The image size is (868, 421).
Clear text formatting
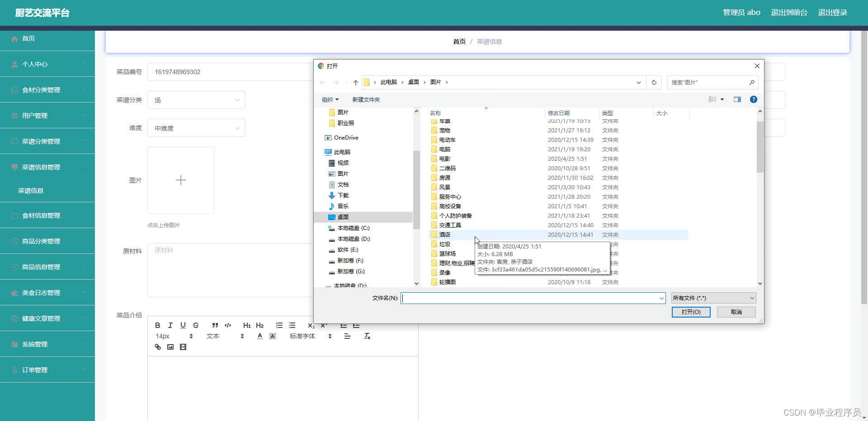(x=367, y=336)
